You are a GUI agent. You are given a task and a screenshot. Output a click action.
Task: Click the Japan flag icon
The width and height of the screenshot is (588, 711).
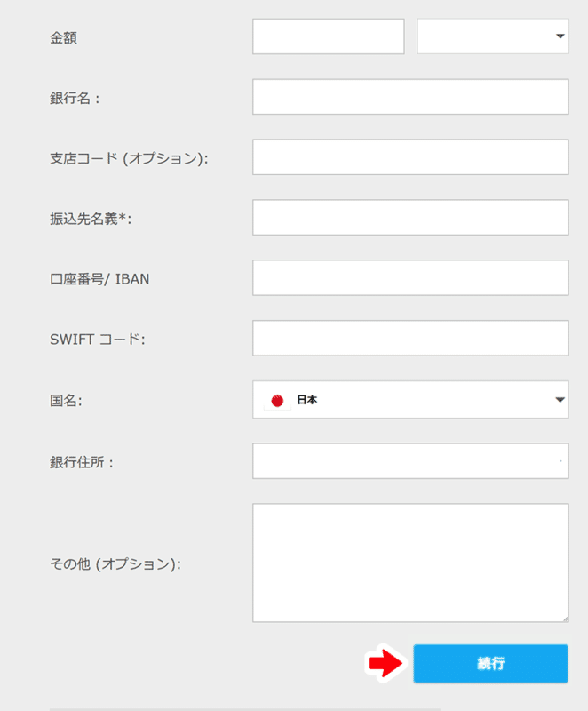point(277,401)
